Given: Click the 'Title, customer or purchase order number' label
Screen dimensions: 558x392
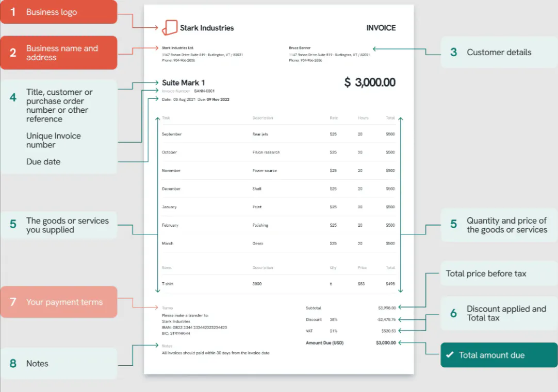Looking at the screenshot, I should [59, 106].
